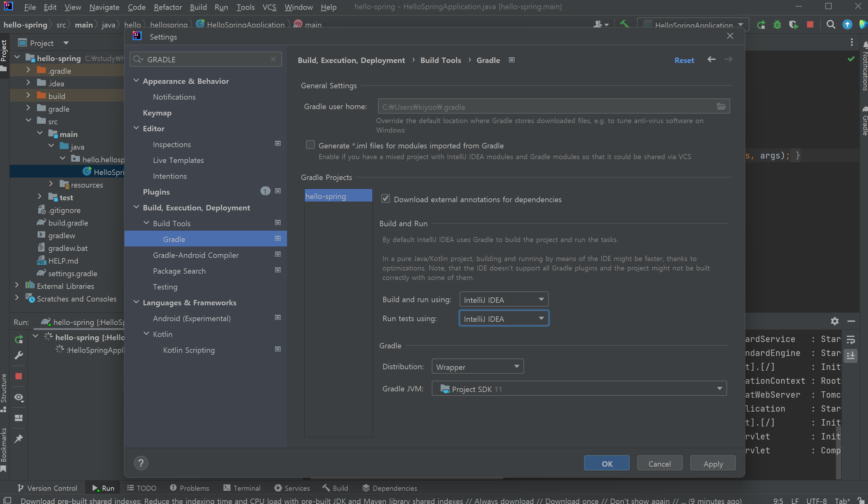
Task: Collapse Appearance & Behavior settings group
Action: 137,81
